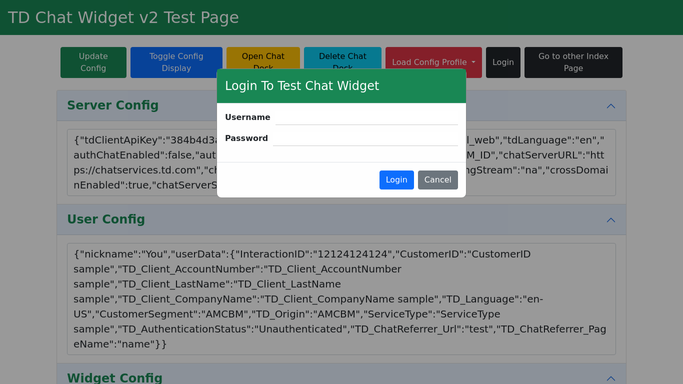The width and height of the screenshot is (683, 384).
Task: Collapse the Widget Config section chevron
Action: 611,378
